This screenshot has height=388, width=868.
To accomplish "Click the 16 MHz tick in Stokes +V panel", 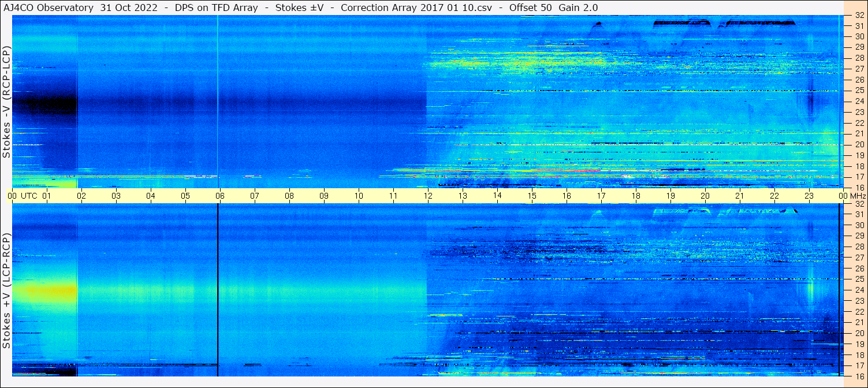I will tap(859, 376).
